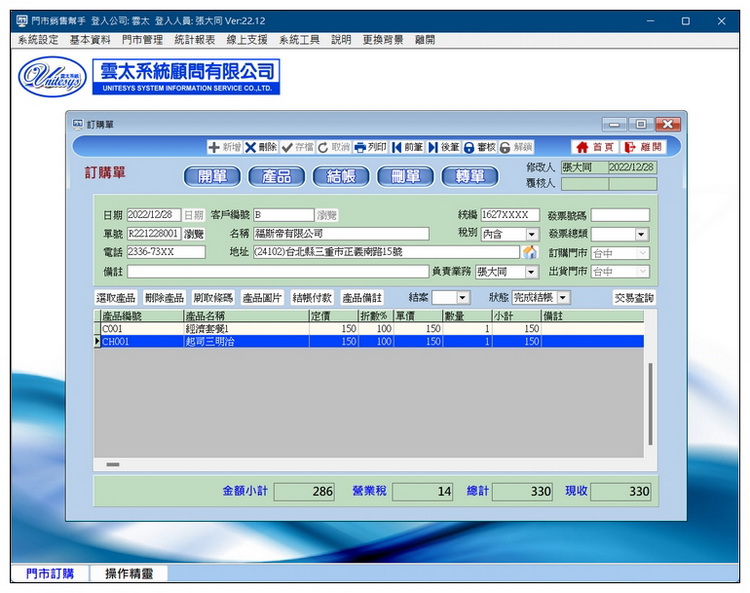Click the horizontal scrollbar thumb below grid
This screenshot has height=593, width=750.
point(113,464)
